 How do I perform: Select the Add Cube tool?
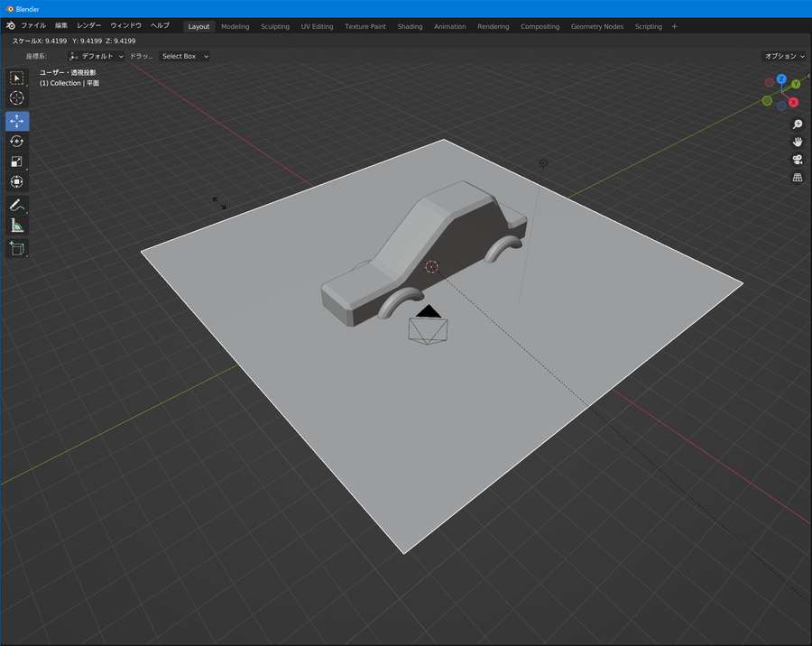pos(17,248)
